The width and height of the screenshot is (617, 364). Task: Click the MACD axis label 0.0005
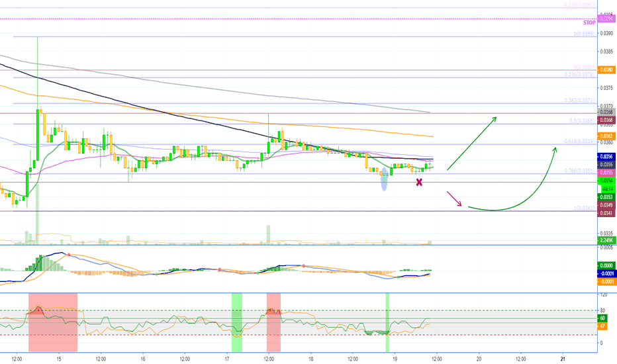point(607,248)
